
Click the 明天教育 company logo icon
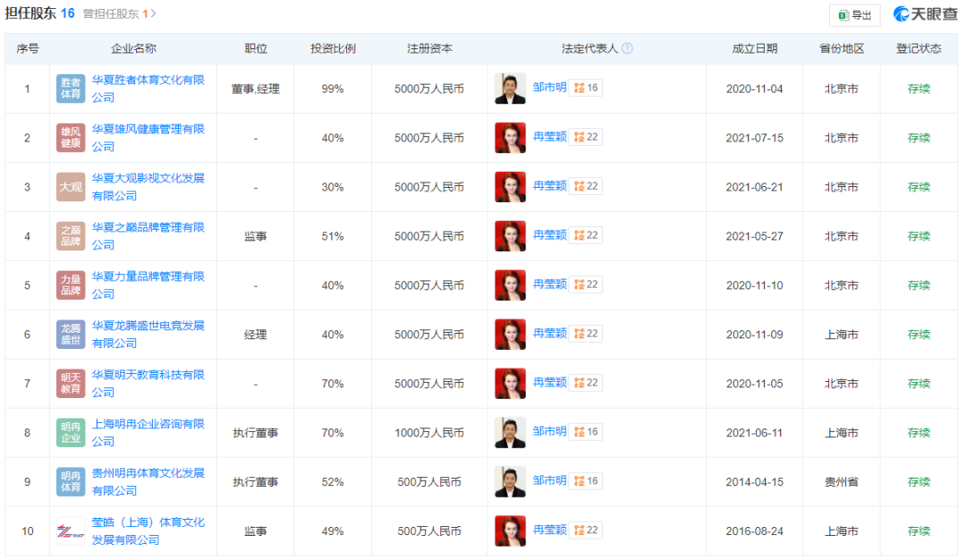coord(71,384)
